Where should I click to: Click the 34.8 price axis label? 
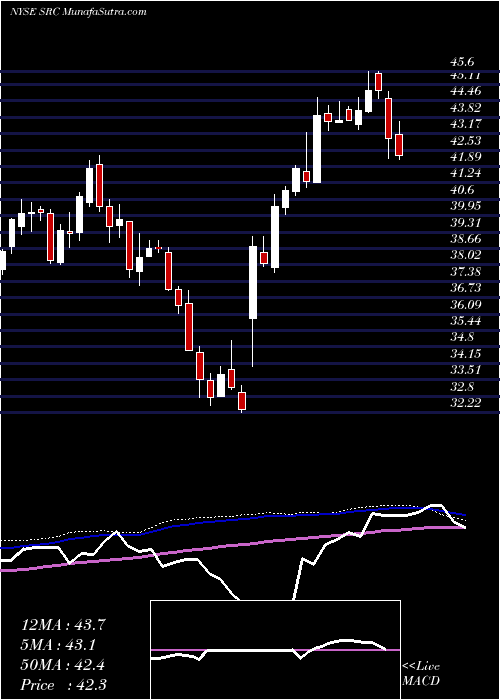pyautogui.click(x=463, y=338)
